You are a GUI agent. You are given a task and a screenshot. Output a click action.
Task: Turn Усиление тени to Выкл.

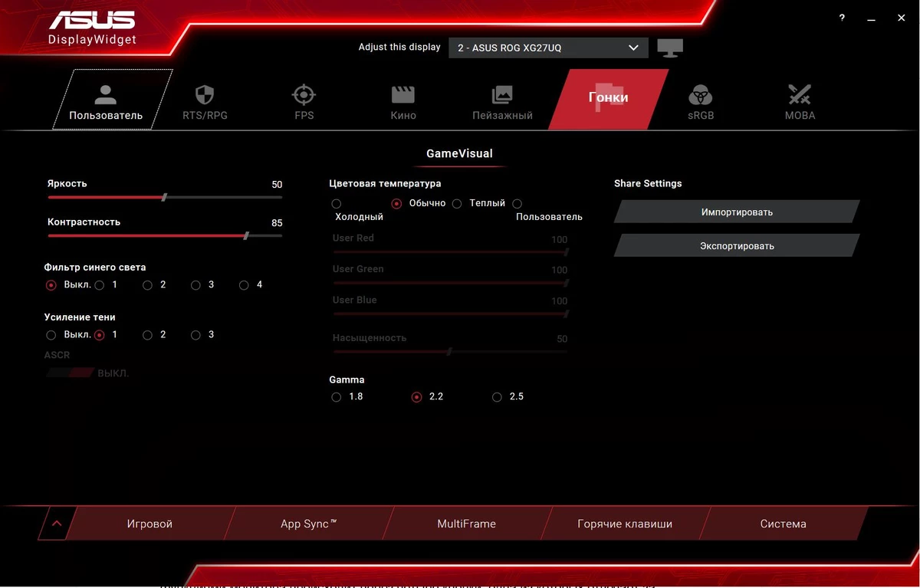[x=51, y=335]
